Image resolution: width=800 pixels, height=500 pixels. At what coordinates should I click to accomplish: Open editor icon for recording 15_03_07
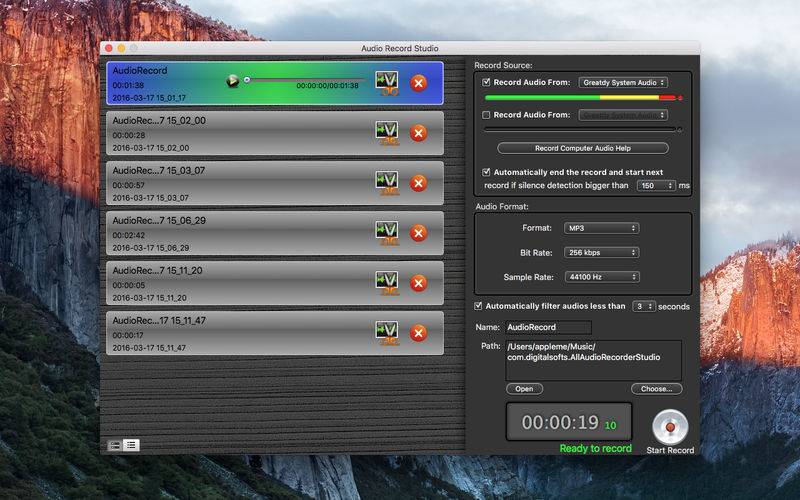tap(387, 183)
